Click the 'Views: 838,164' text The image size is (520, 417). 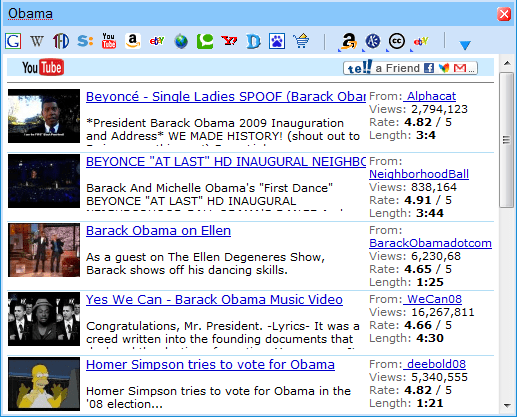[x=413, y=187]
